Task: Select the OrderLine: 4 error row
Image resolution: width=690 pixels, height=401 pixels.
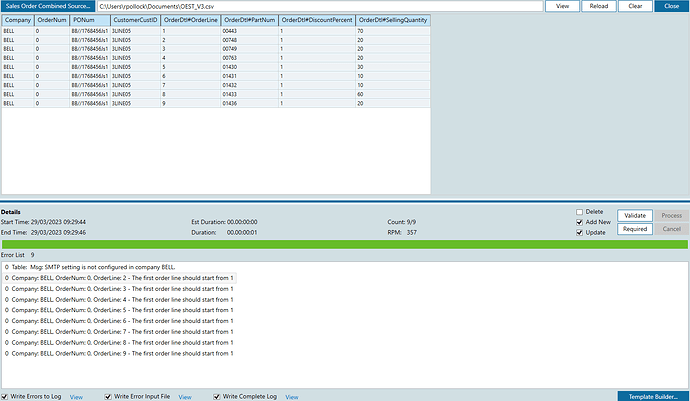Action: point(119,300)
